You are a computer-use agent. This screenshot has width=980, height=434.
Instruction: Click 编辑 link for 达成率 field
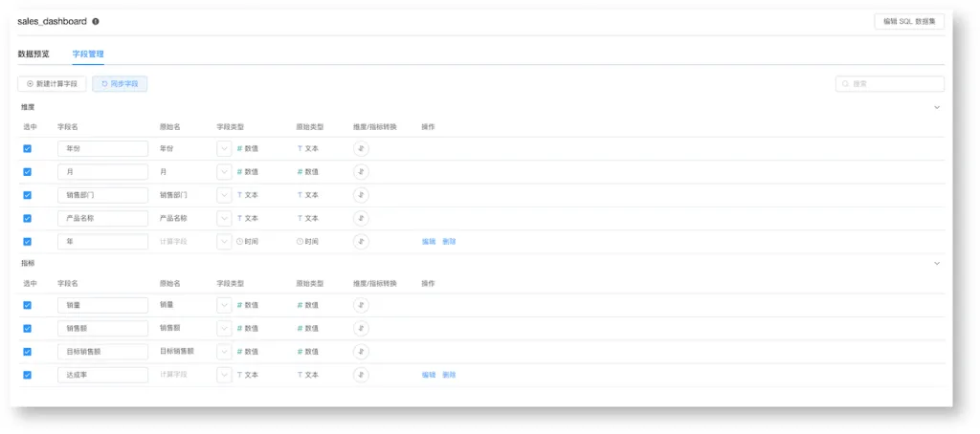coord(429,375)
